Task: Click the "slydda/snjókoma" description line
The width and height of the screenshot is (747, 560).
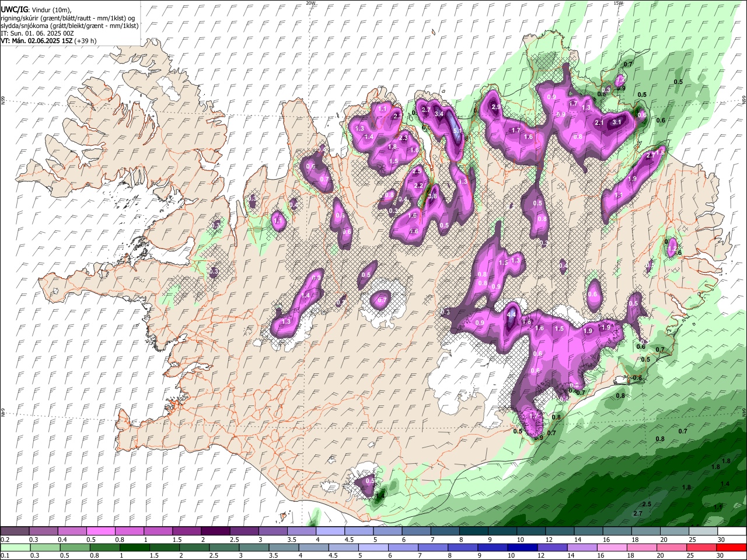Action: tap(69, 26)
